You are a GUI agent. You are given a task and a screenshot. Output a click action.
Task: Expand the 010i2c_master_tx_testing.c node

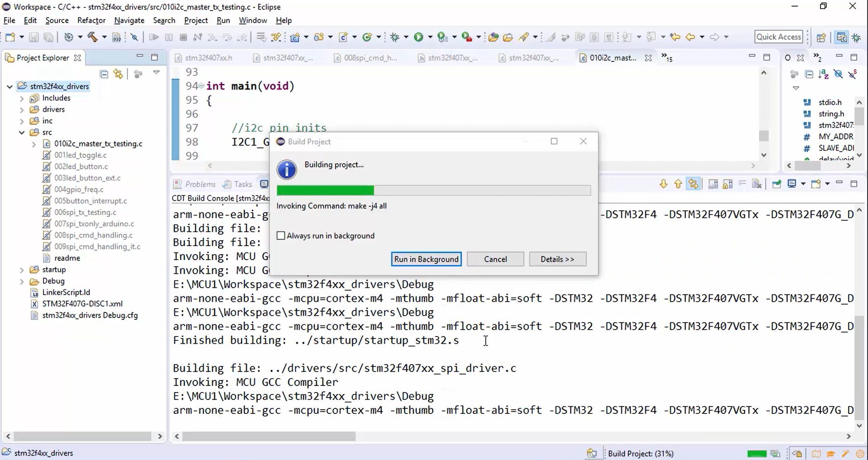pos(34,144)
